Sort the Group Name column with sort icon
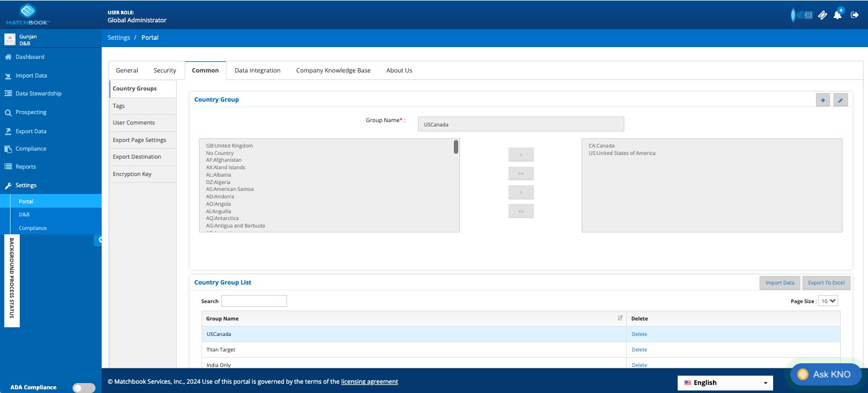Screen dimensions: 868x393 pyautogui.click(x=620, y=319)
